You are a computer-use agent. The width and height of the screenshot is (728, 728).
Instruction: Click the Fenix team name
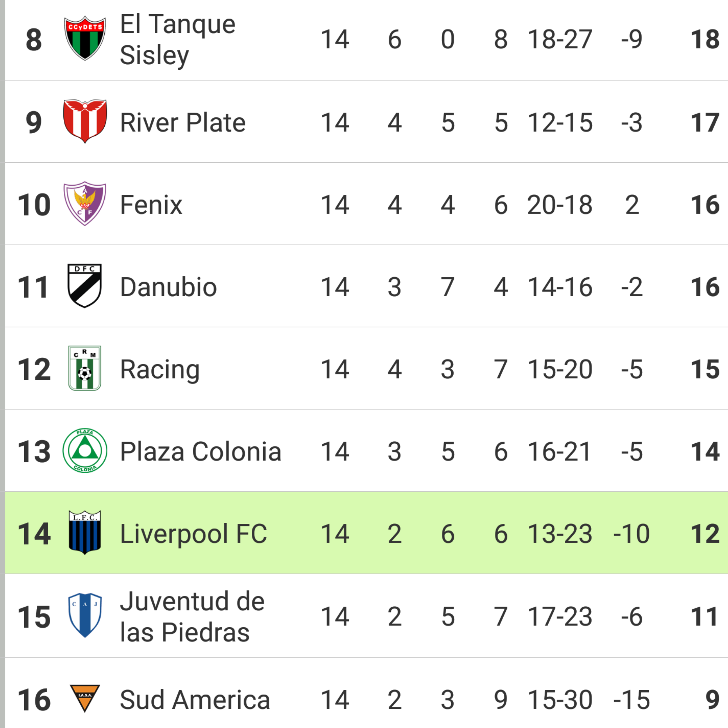click(x=151, y=205)
